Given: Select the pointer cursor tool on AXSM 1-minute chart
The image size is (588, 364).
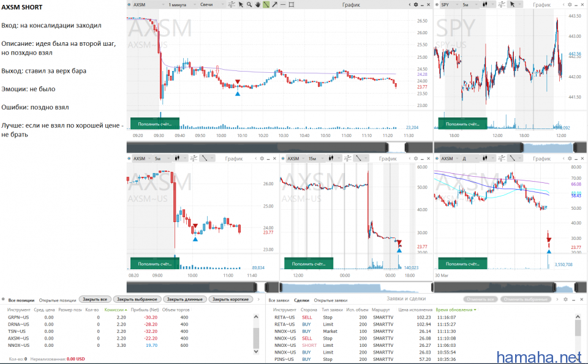Looking at the screenshot, I should pos(241,4).
